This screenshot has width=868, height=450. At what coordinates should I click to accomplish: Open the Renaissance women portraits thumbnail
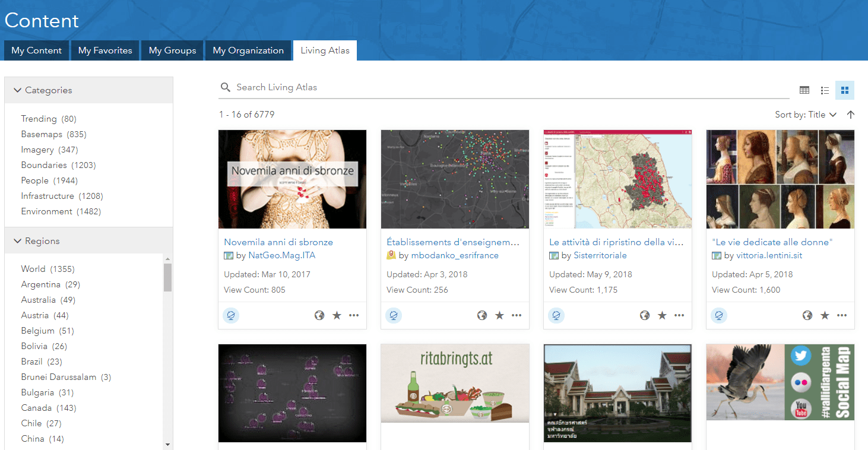coord(780,179)
